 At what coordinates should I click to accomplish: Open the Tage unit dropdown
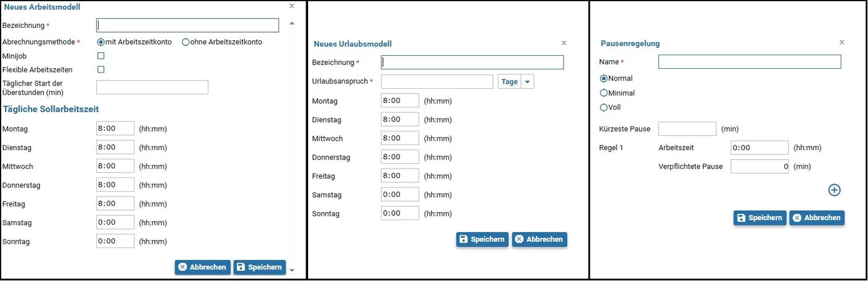[527, 82]
